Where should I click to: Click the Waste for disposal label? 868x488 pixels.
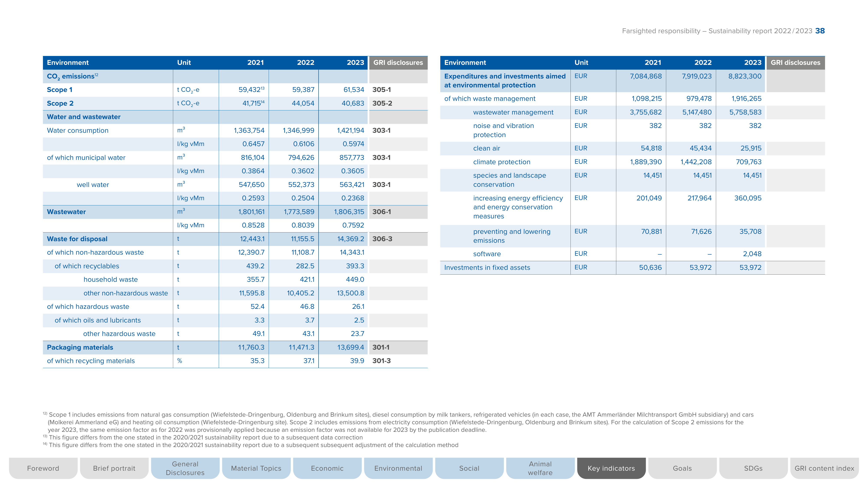pos(77,239)
